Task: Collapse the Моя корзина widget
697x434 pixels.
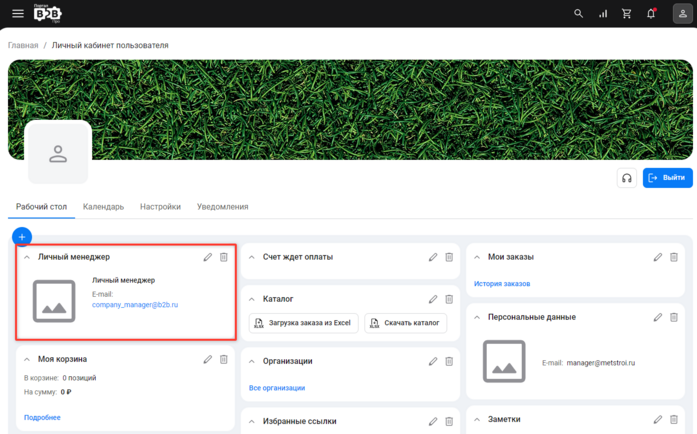Action: tap(27, 359)
